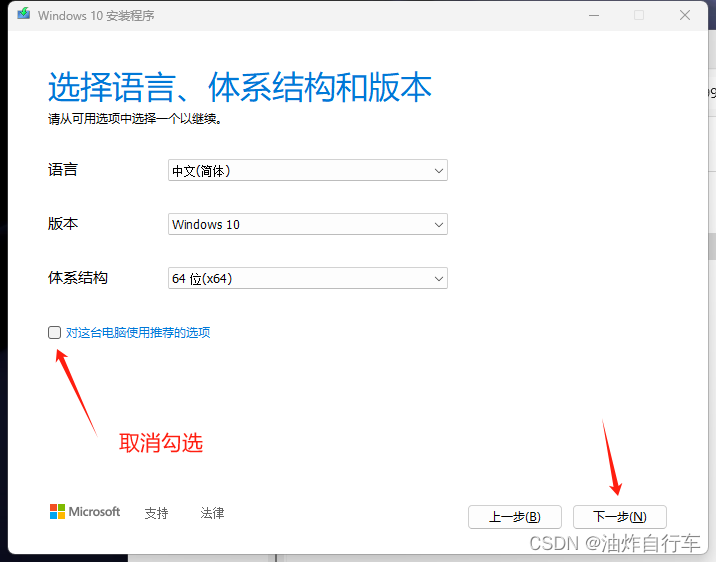Viewport: 716px width, 562px height.
Task: Click the '对这台电脑使用推荐的选项' label text
Action: point(138,333)
